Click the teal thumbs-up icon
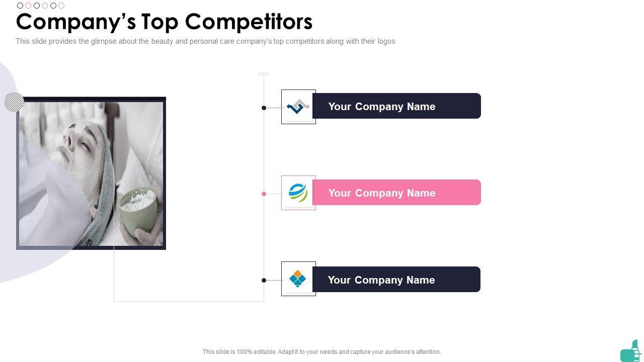This screenshot has width=644, height=362. pyautogui.click(x=631, y=351)
